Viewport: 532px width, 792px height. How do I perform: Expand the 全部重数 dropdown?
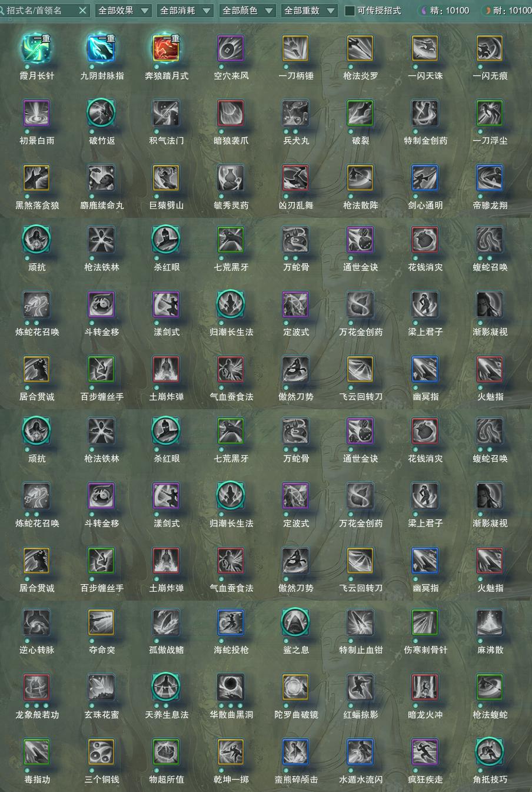tap(309, 11)
